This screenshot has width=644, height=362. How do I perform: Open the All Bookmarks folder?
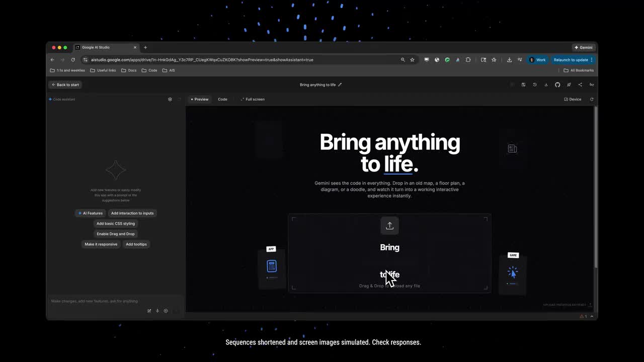click(x=579, y=70)
